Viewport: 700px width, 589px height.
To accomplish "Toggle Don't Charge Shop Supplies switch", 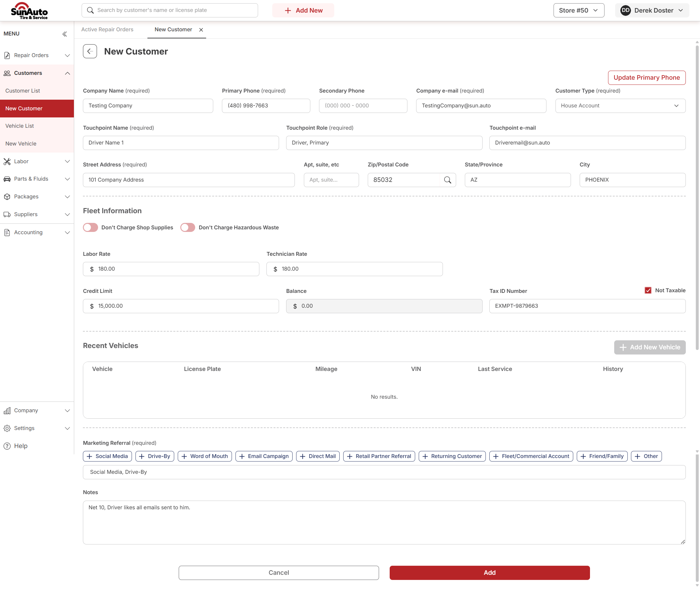I will tap(91, 228).
